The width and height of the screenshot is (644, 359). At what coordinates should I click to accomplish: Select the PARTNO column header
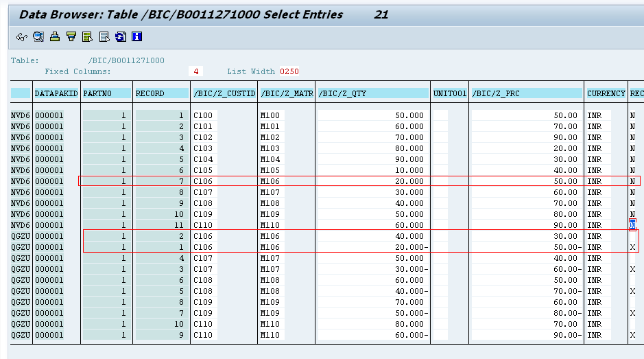pyautogui.click(x=106, y=93)
